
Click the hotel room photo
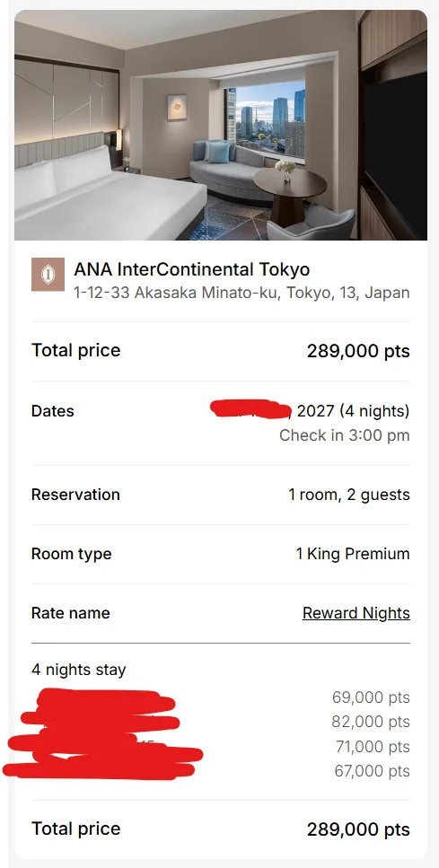tap(220, 125)
